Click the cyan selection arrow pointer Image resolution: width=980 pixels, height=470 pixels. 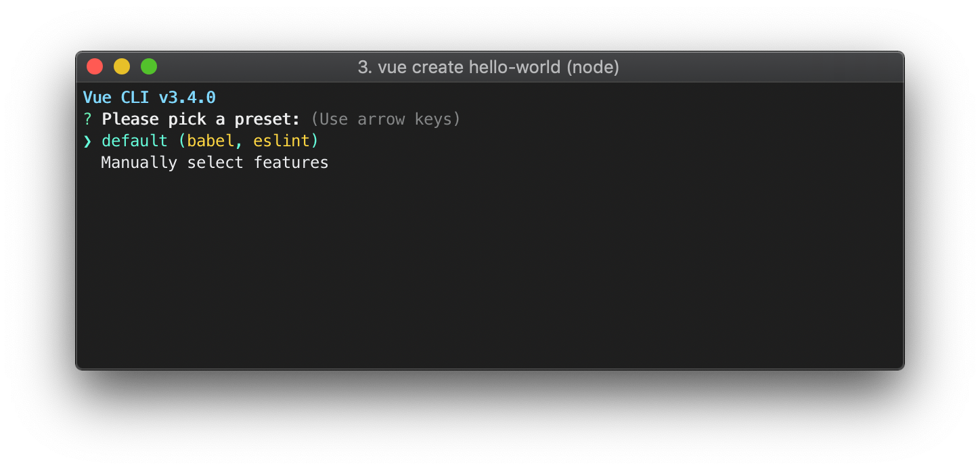point(87,142)
